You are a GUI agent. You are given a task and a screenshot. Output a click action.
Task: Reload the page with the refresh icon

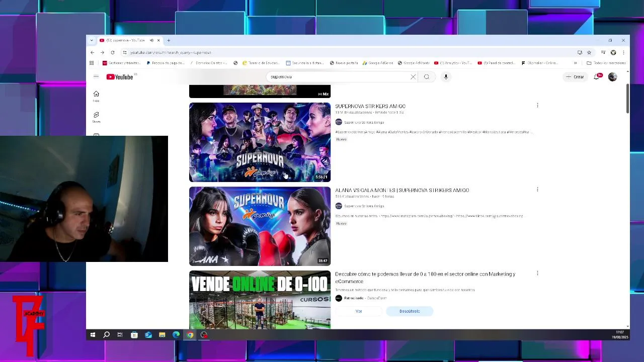click(113, 52)
